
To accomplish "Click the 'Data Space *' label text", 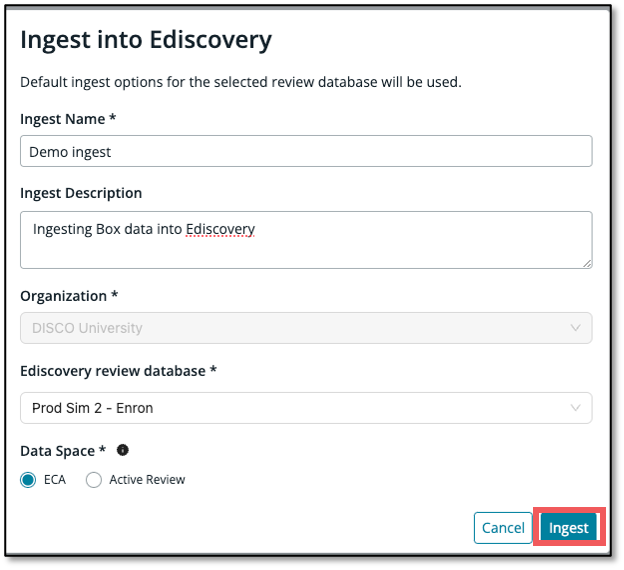I will [x=63, y=450].
